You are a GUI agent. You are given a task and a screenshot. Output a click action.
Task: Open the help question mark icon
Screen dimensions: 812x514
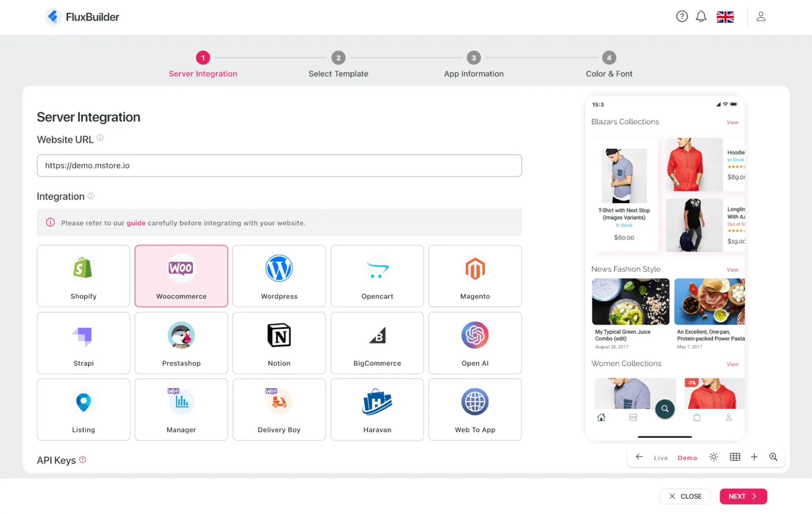click(682, 17)
